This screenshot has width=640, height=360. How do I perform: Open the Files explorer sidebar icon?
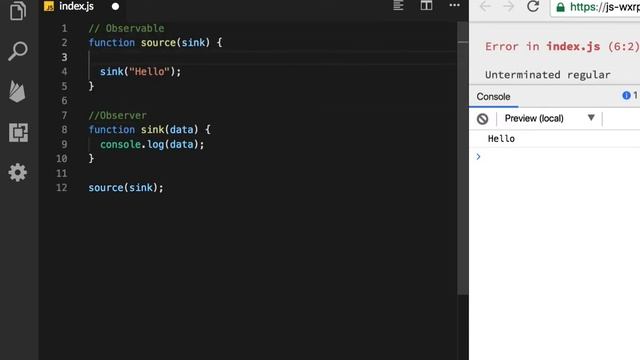pos(18,10)
